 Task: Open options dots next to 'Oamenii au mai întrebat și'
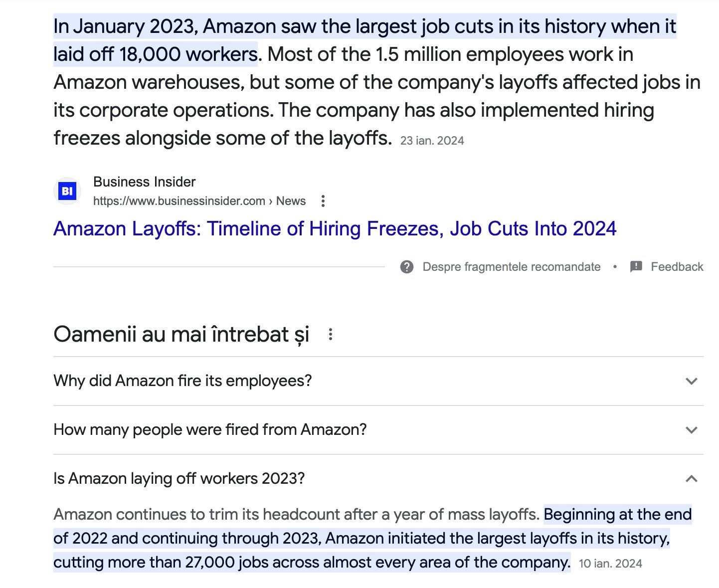click(330, 335)
